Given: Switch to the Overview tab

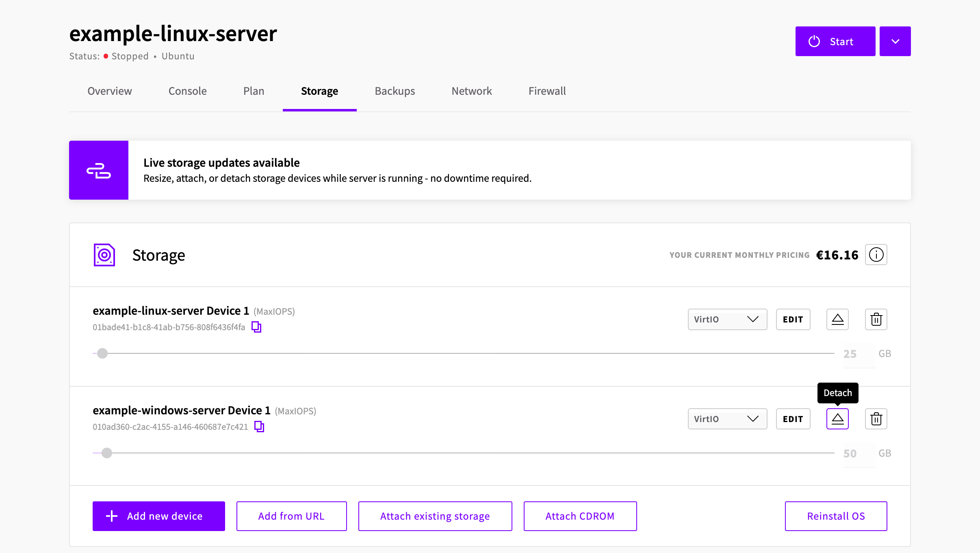Looking at the screenshot, I should point(110,91).
